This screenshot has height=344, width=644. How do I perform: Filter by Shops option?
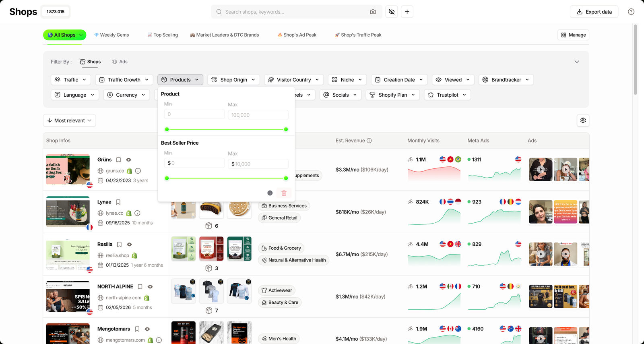click(90, 62)
